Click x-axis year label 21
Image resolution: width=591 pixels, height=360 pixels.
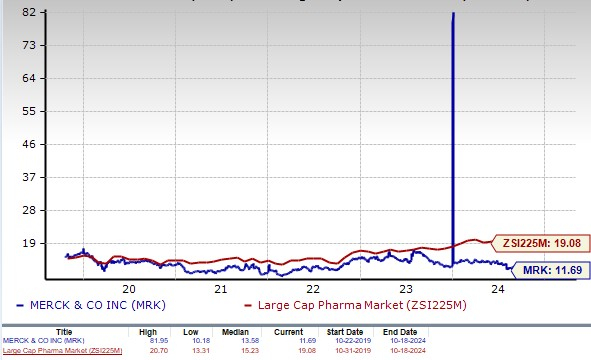pyautogui.click(x=221, y=289)
